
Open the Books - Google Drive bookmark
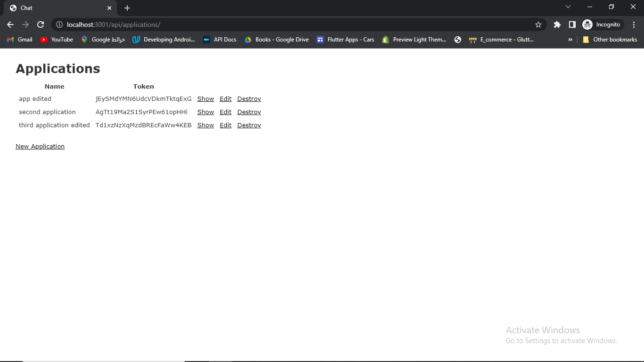coord(276,40)
